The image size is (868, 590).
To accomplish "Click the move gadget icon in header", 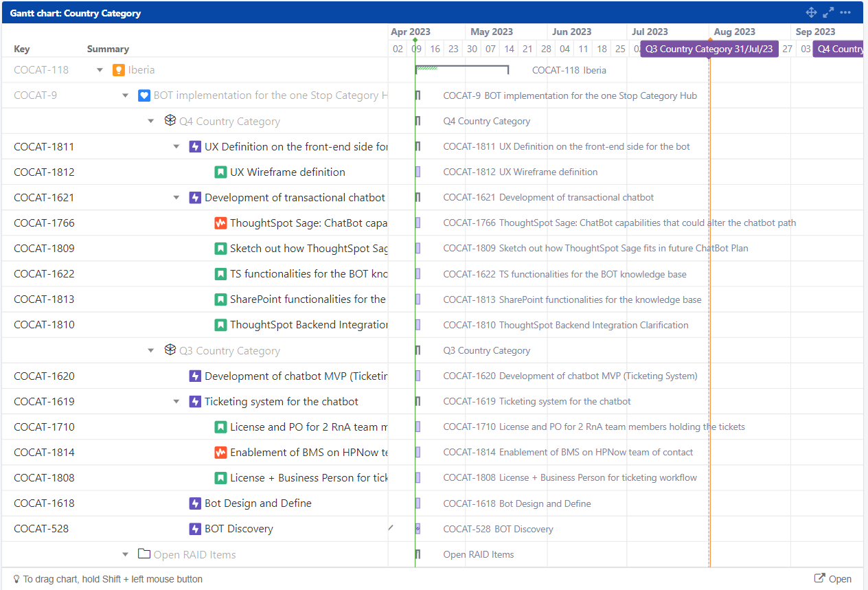I will [x=811, y=12].
